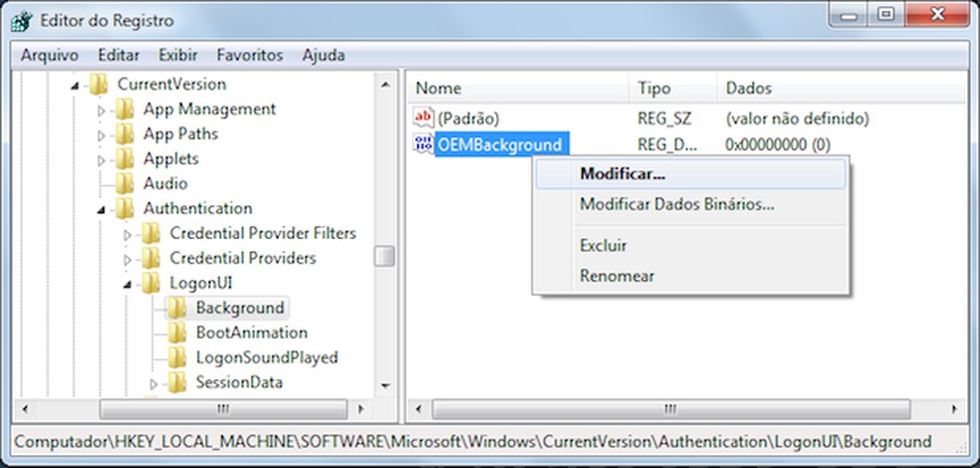Click the SessionData folder icon
Viewport: 980px width, 468px height.
(x=177, y=381)
